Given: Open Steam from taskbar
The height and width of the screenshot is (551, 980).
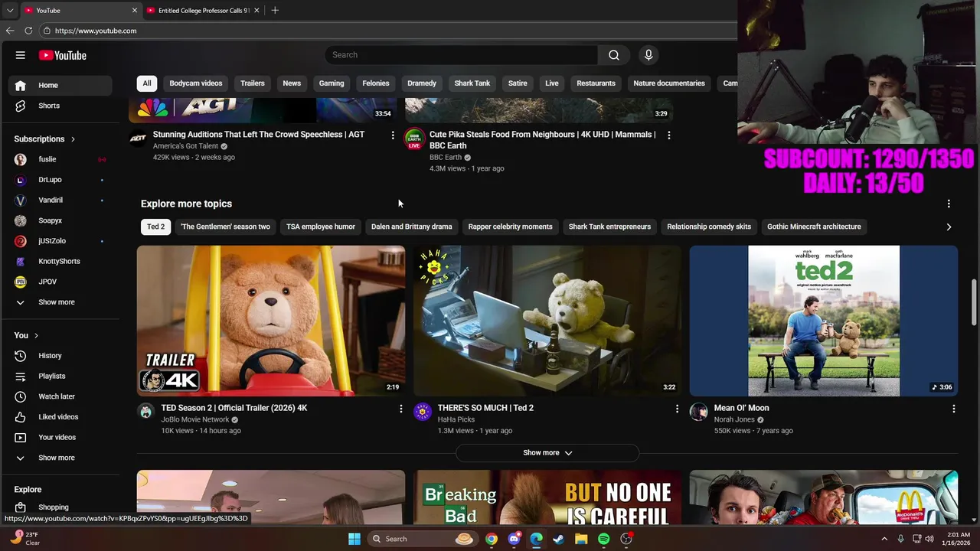Looking at the screenshot, I should point(559,539).
